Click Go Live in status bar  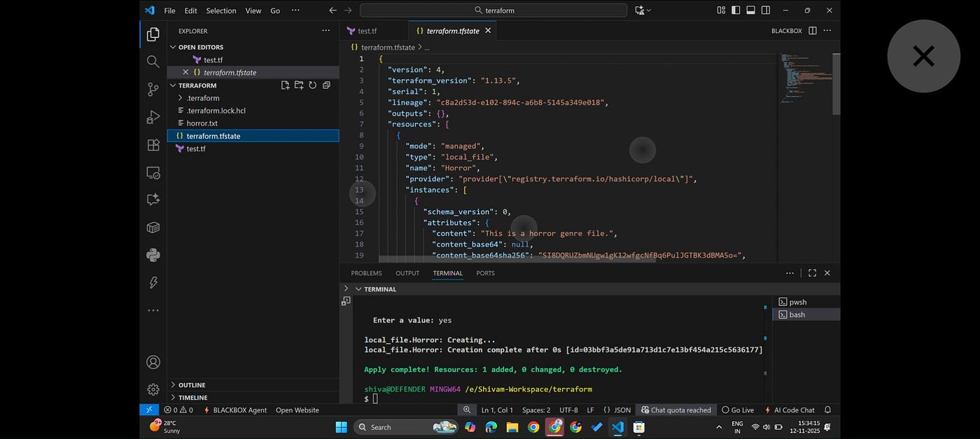click(738, 410)
